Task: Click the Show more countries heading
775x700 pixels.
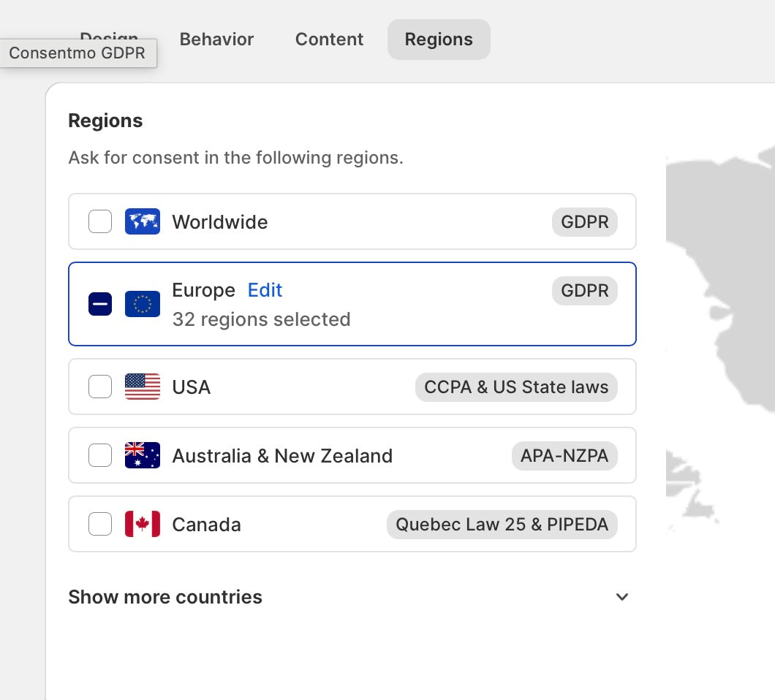Action: click(x=165, y=597)
